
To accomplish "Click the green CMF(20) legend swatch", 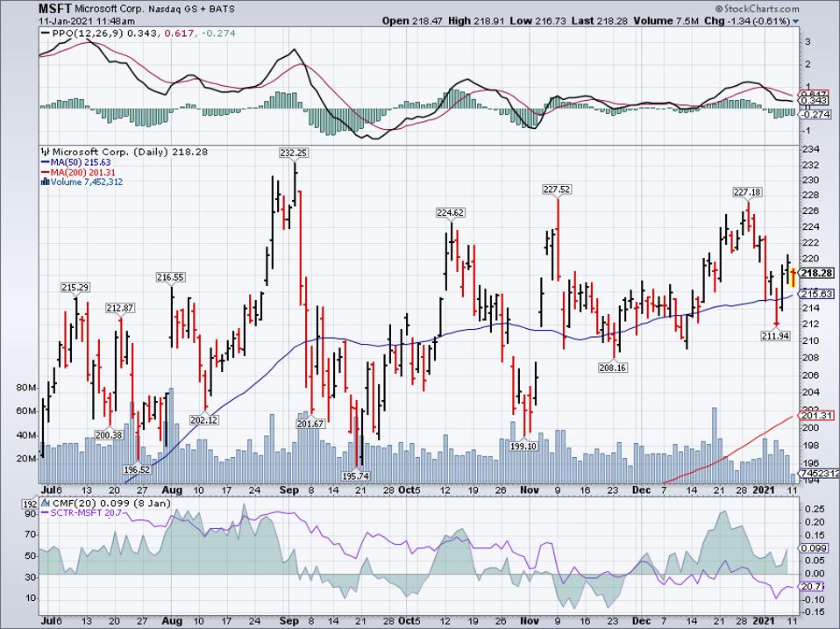I will [x=45, y=503].
